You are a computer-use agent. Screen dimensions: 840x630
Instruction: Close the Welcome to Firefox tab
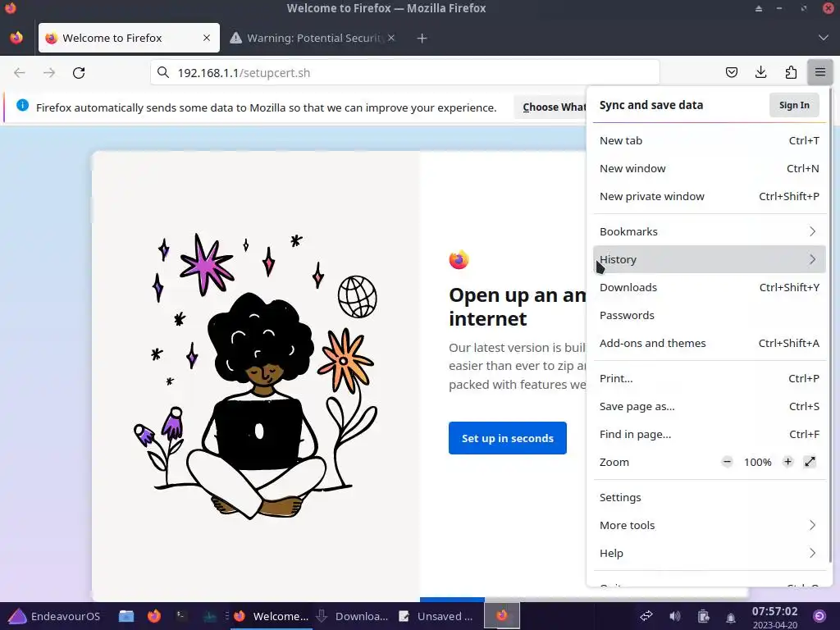pos(207,38)
